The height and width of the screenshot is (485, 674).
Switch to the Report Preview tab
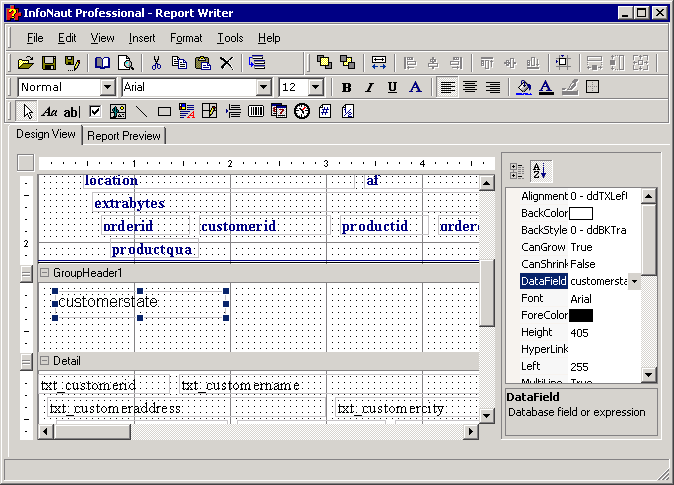(x=124, y=136)
